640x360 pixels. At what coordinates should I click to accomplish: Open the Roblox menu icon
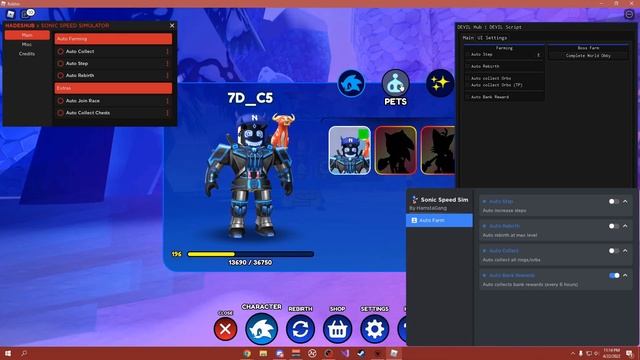click(11, 14)
